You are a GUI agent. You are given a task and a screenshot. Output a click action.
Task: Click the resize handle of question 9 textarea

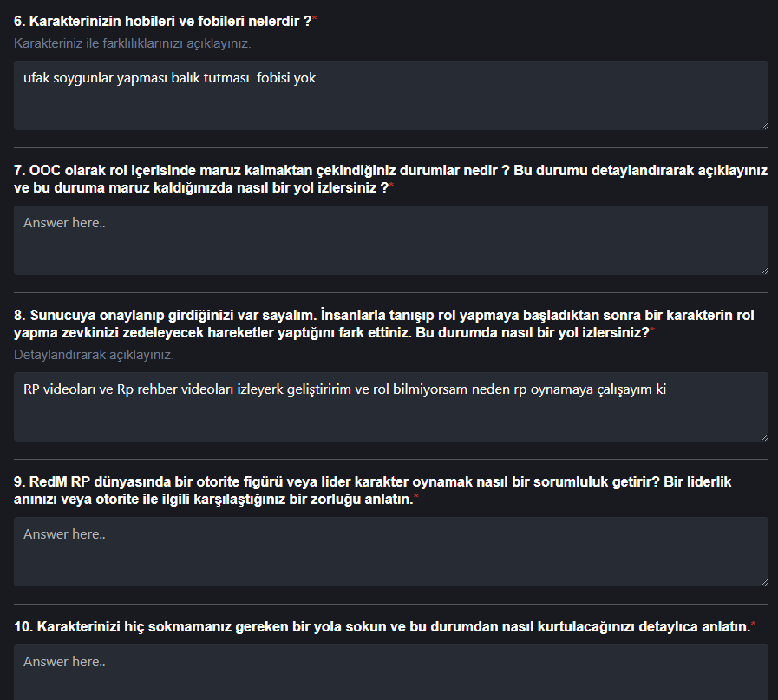[x=763, y=581]
